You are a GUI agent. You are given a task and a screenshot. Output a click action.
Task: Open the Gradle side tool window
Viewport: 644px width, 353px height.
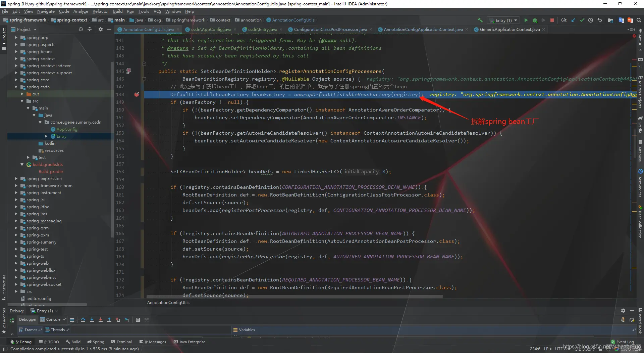coord(640,125)
